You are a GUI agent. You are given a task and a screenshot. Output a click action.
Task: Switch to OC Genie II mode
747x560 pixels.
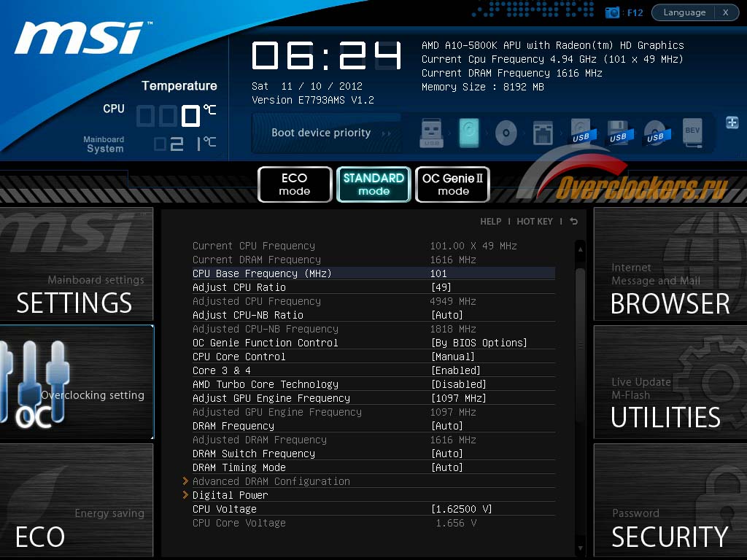coord(453,184)
